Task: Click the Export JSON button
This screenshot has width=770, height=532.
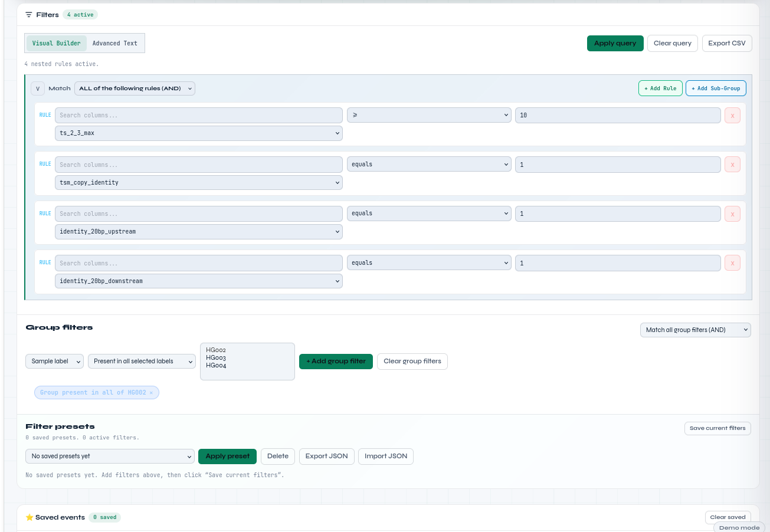Action: pyautogui.click(x=326, y=456)
